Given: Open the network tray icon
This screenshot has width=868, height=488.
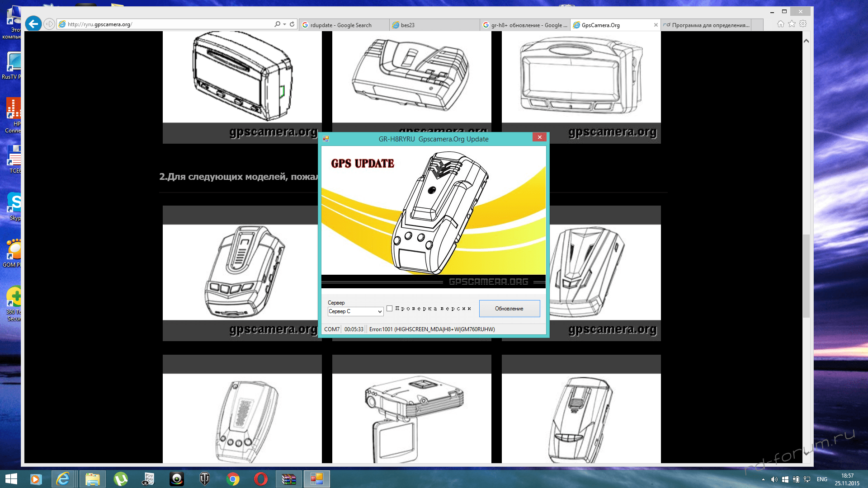Looking at the screenshot, I should coord(807,479).
